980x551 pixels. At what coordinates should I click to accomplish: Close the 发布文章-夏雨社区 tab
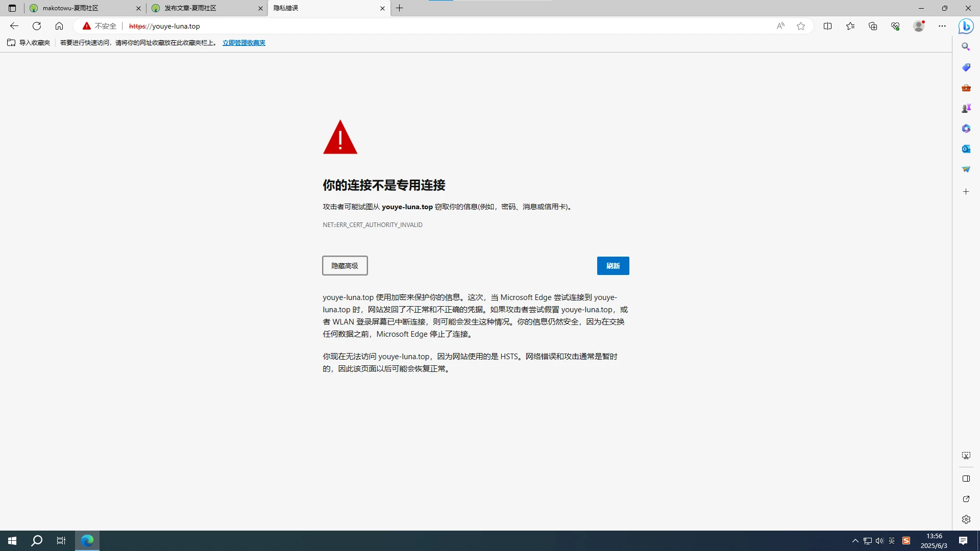click(260, 8)
